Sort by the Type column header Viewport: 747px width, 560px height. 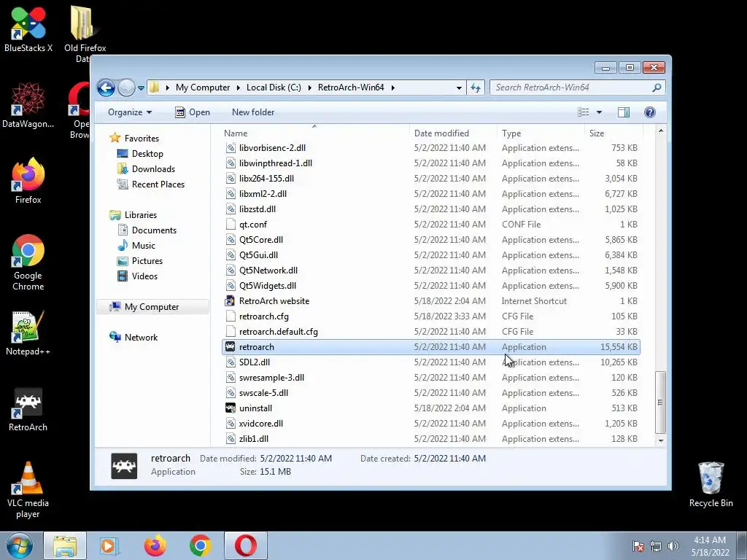(541, 133)
